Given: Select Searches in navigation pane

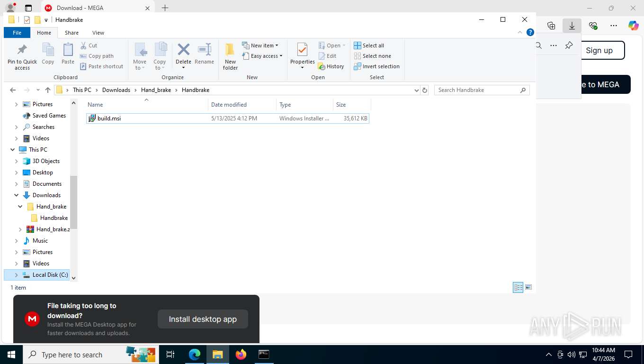Looking at the screenshot, I should click(38, 127).
